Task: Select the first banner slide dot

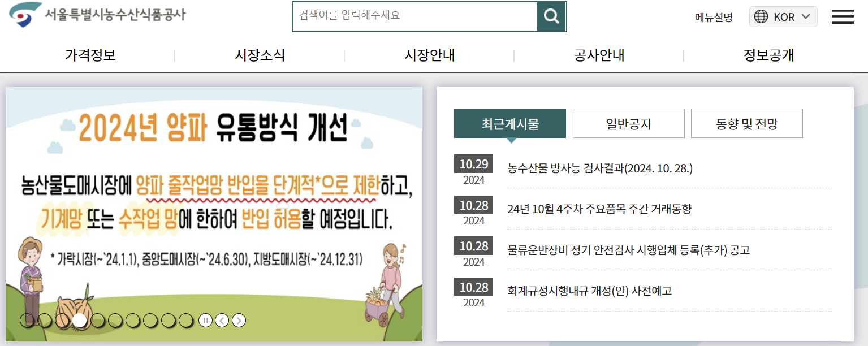Action: (x=27, y=321)
